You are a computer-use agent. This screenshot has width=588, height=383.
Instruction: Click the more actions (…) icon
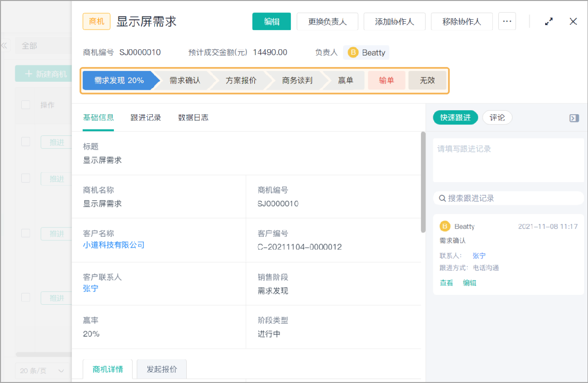point(507,21)
